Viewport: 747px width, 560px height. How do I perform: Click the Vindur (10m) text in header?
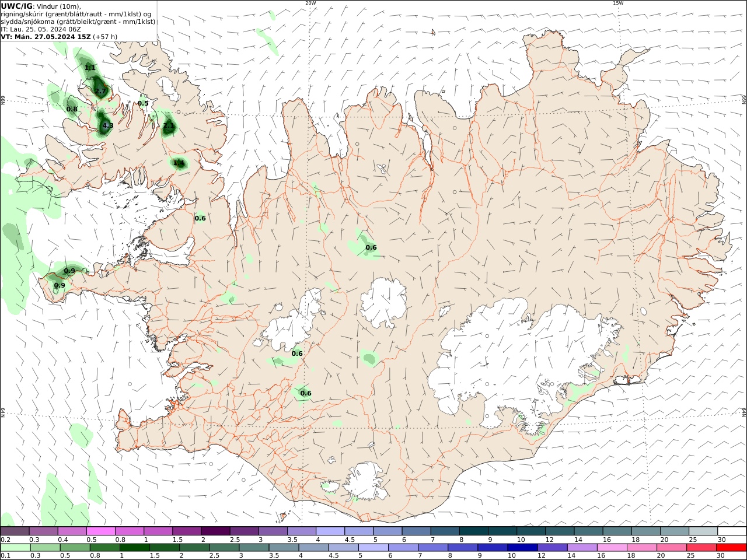click(58, 6)
